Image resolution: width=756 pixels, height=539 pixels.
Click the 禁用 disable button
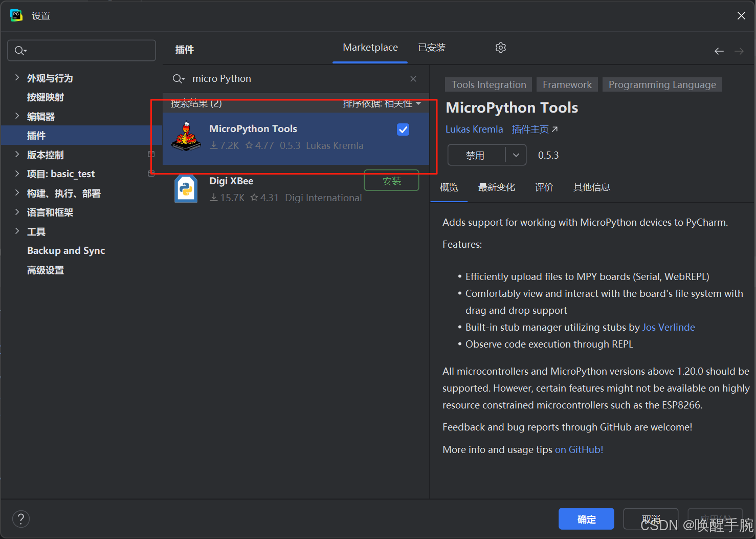point(476,155)
